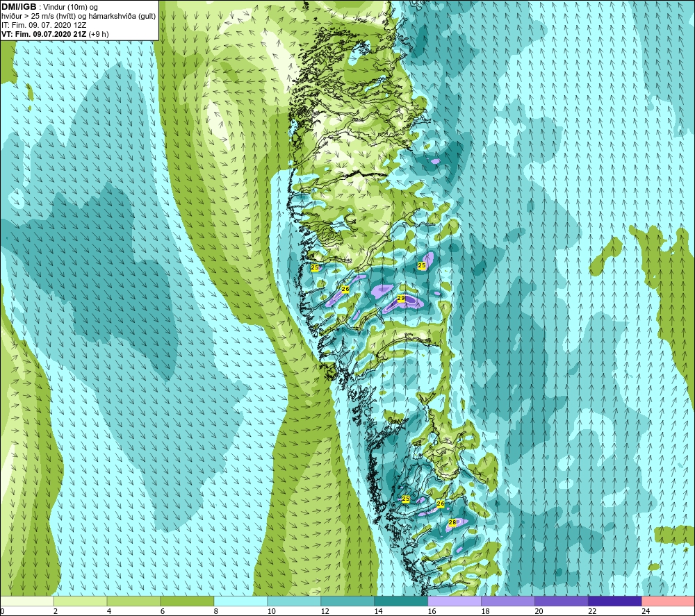Click the 16 value on the color scale
The image size is (695, 616).
pyautogui.click(x=432, y=611)
